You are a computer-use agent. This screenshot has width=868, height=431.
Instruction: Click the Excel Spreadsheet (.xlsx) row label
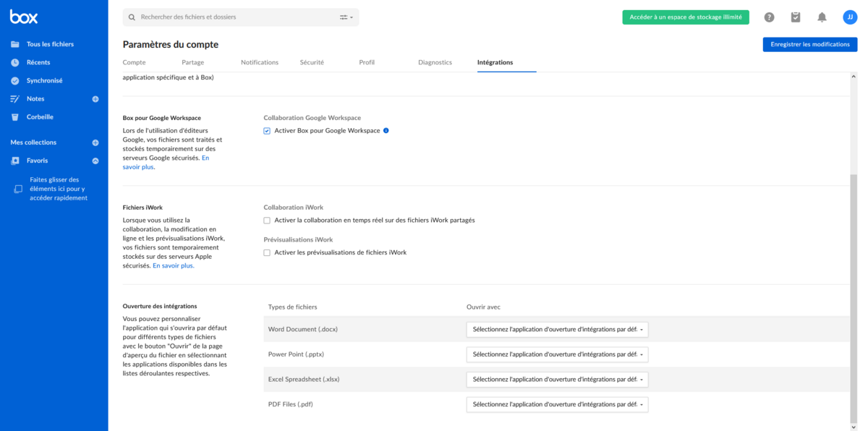[x=304, y=380]
